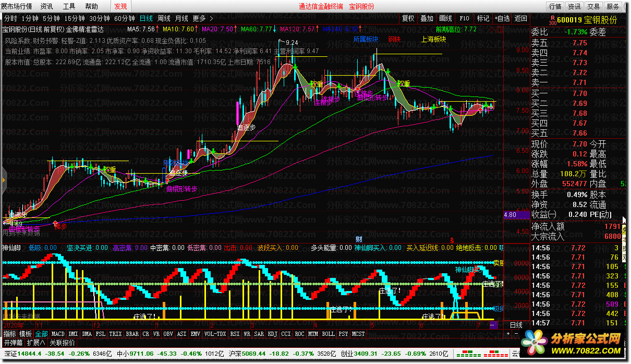The image size is (631, 364).
Task: Click the 返回 back button
Action: coord(520,18)
